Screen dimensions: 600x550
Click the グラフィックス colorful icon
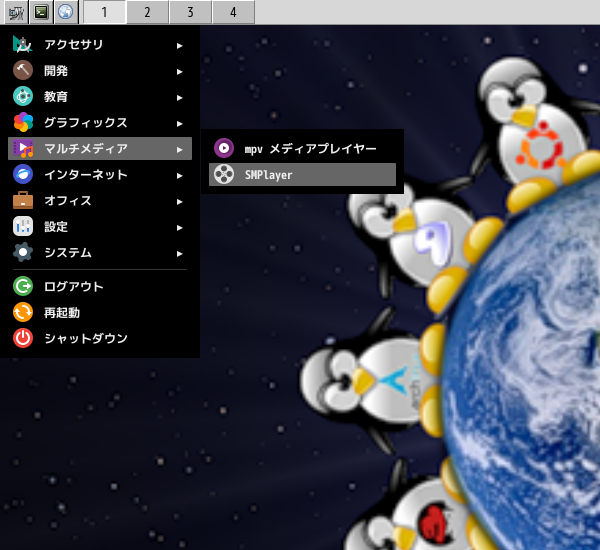click(23, 122)
